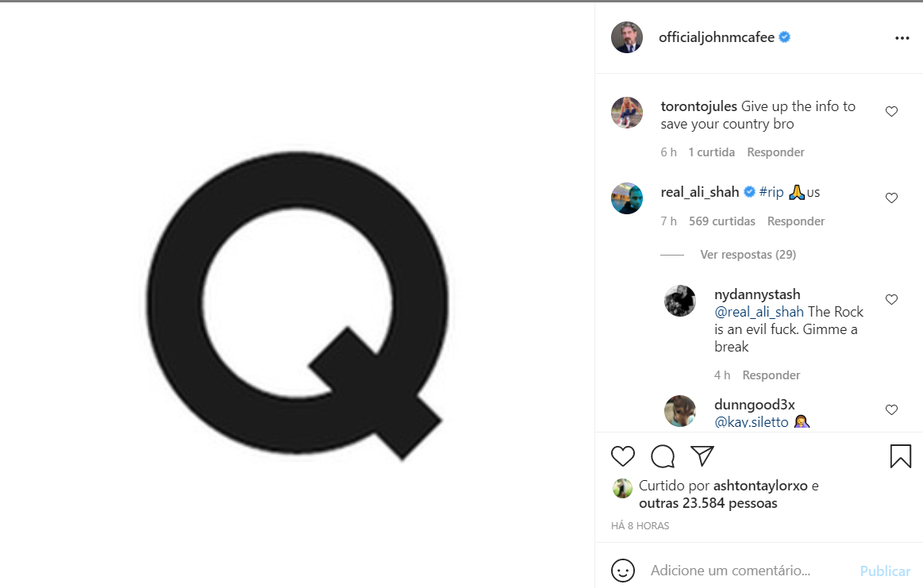
Task: Share the post via paper plane icon
Action: coord(702,455)
